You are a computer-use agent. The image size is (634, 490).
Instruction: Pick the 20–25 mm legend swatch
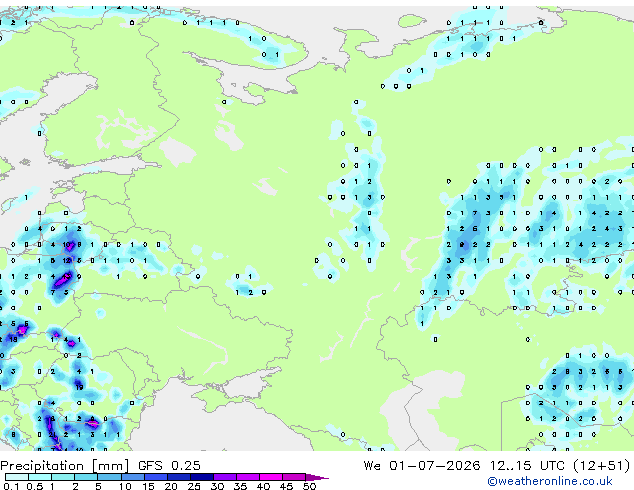point(178,477)
